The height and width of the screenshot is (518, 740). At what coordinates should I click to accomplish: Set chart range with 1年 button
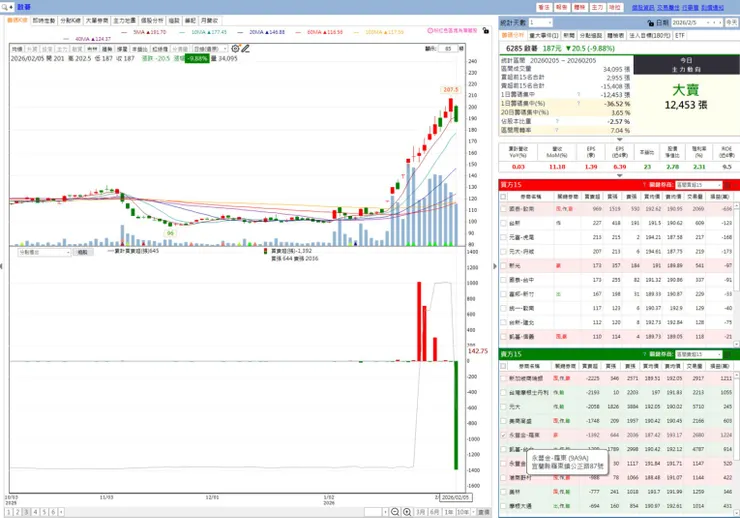coord(448,512)
